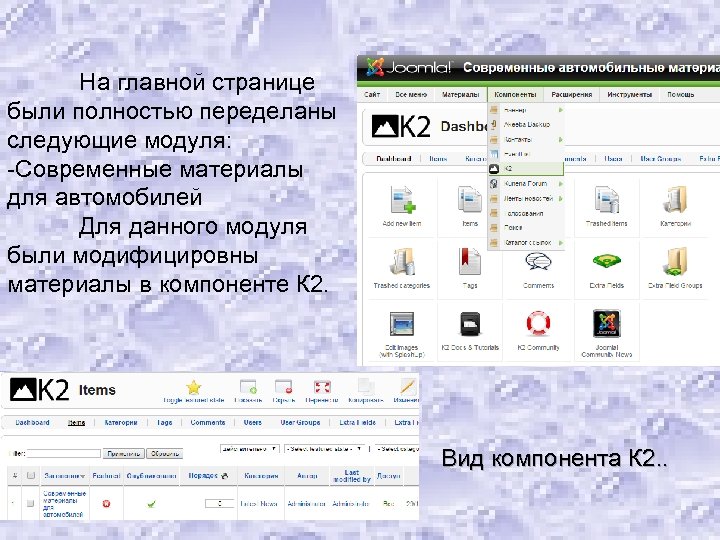Screen dimensions: 720x540
Task: Switch to Users tab in Items panel
Action: [x=253, y=422]
